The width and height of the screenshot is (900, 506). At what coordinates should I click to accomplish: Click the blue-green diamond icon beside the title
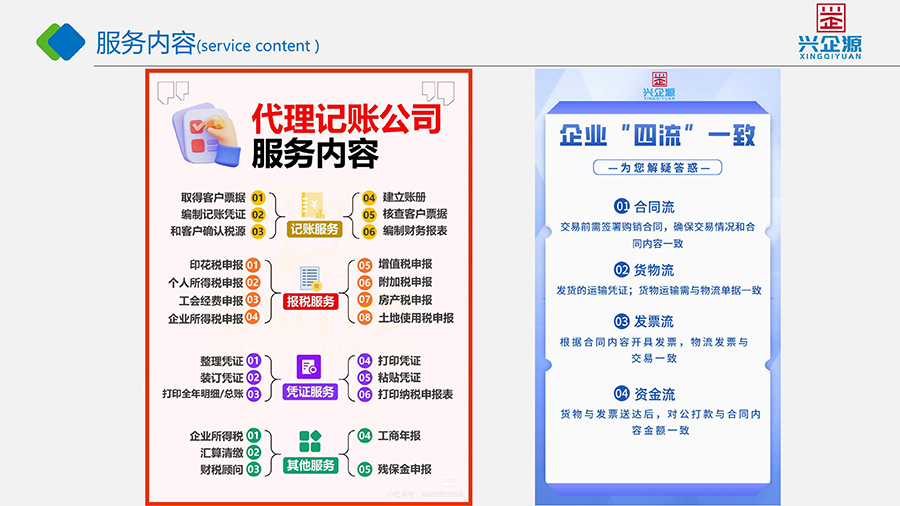(x=61, y=41)
